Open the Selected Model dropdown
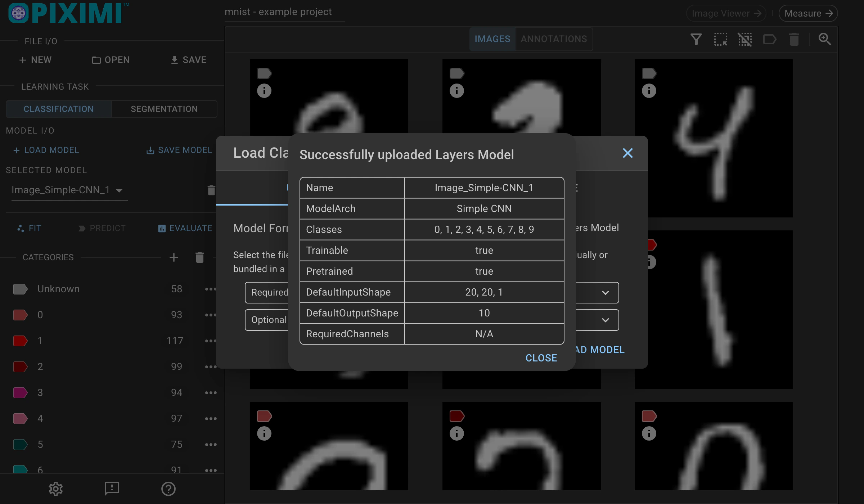The width and height of the screenshot is (864, 504). pos(69,190)
